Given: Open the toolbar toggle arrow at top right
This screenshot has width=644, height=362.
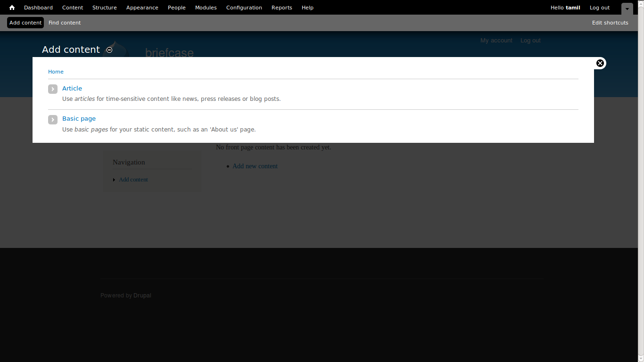Looking at the screenshot, I should (x=627, y=9).
